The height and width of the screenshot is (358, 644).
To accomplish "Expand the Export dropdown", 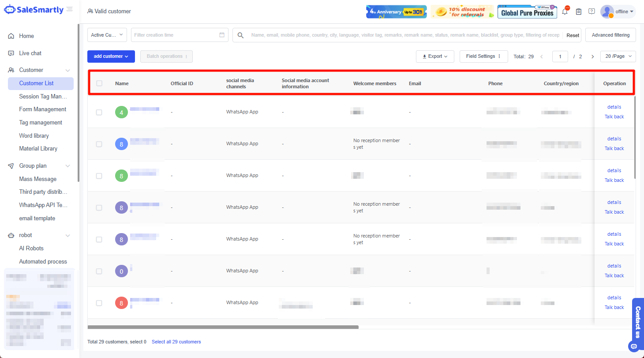I will pos(434,57).
